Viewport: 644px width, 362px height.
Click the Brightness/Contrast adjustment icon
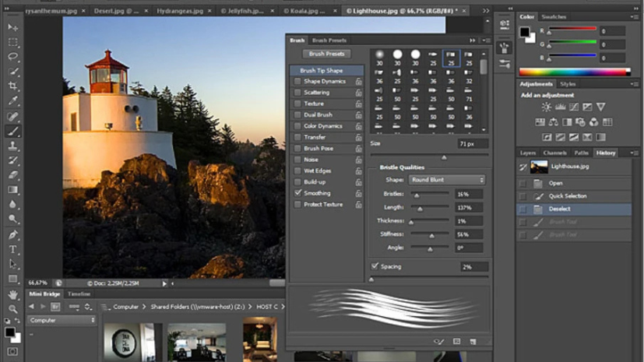pyautogui.click(x=547, y=107)
